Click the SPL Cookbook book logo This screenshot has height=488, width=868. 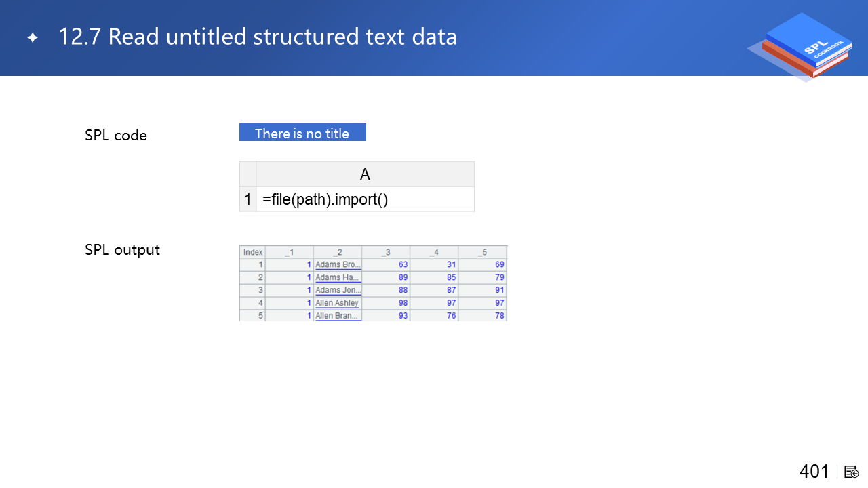pos(804,46)
